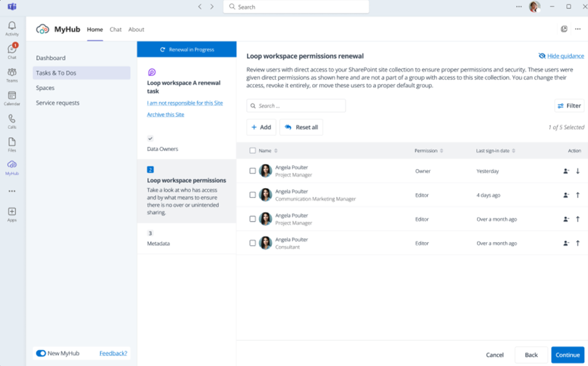Open the Teams section icon
Screen dimensions: 588x366
(x=12, y=74)
